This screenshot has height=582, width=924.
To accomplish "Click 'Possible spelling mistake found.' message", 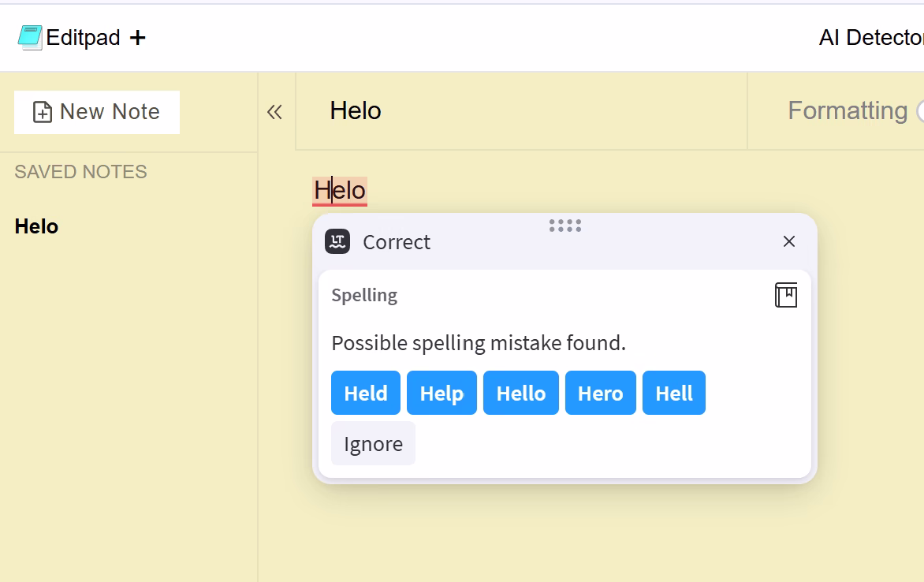I will pos(479,342).
